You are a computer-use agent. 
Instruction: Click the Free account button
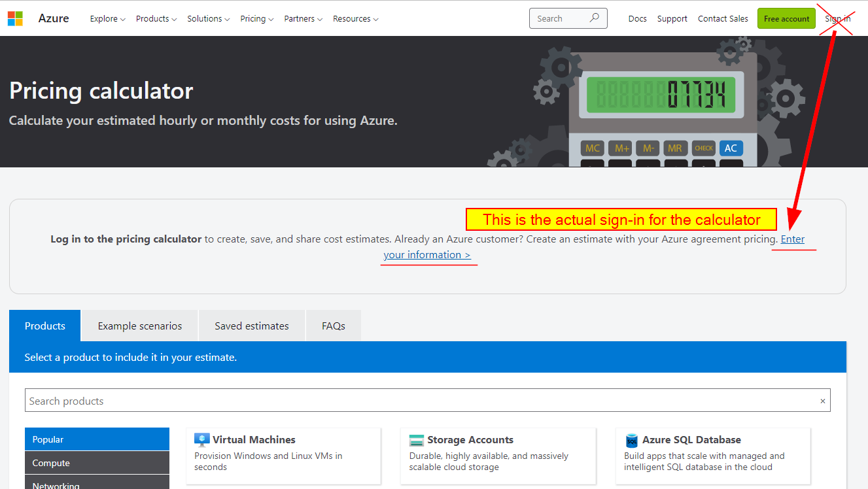(787, 18)
